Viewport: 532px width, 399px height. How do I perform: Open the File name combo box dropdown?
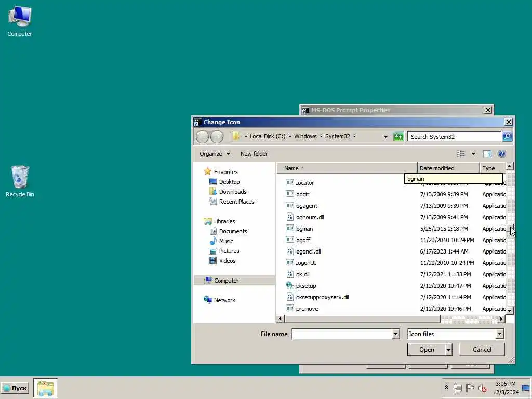pyautogui.click(x=395, y=334)
